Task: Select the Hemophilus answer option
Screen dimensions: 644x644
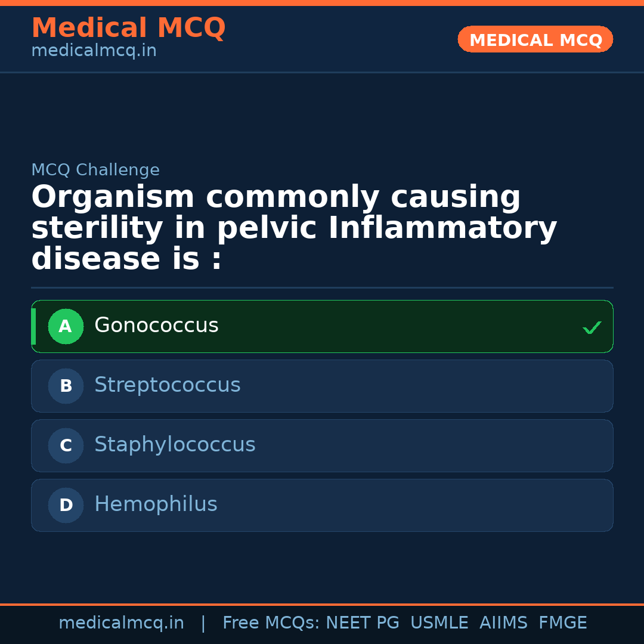Action: pos(322,505)
